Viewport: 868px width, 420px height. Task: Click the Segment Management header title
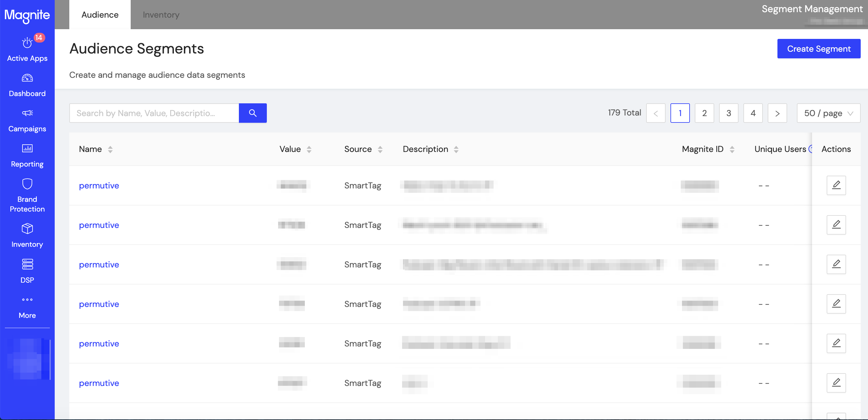pos(812,9)
